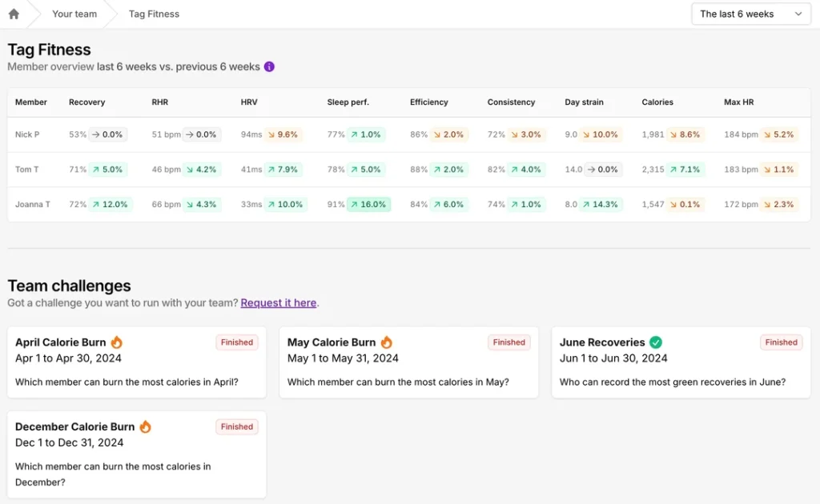This screenshot has height=504, width=820.
Task: Select 'Tag Fitness' breadcrumb item
Action: tap(154, 14)
